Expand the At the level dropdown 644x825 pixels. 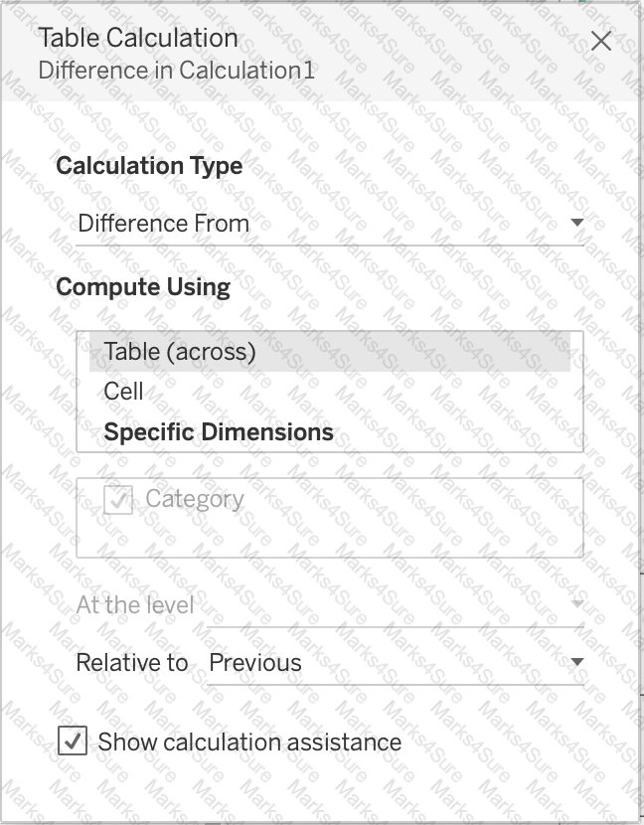tap(574, 601)
